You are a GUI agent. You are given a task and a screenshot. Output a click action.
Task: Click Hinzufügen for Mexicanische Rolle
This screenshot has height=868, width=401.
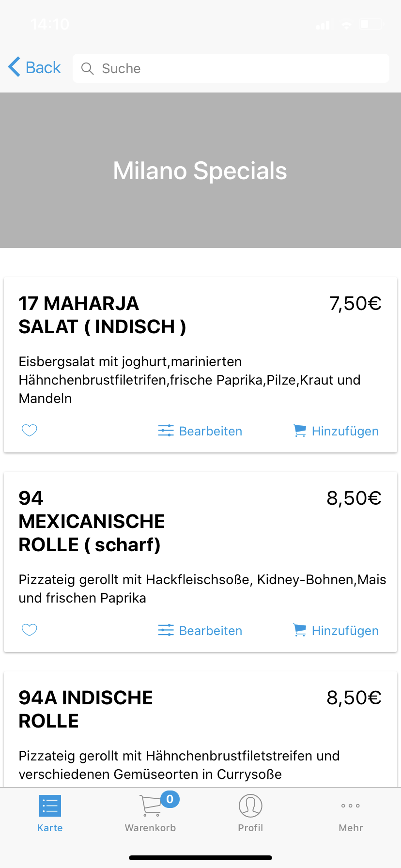345,631
